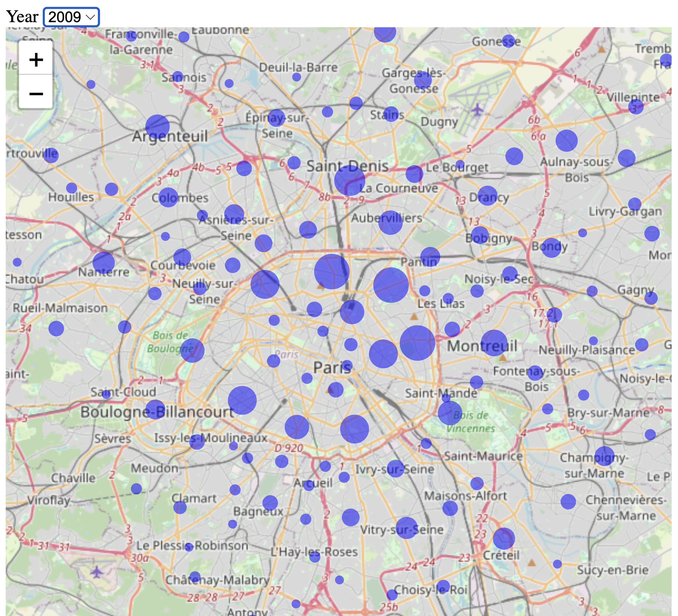Click the bubble on Drancy label
678x616 pixels.
487,196
